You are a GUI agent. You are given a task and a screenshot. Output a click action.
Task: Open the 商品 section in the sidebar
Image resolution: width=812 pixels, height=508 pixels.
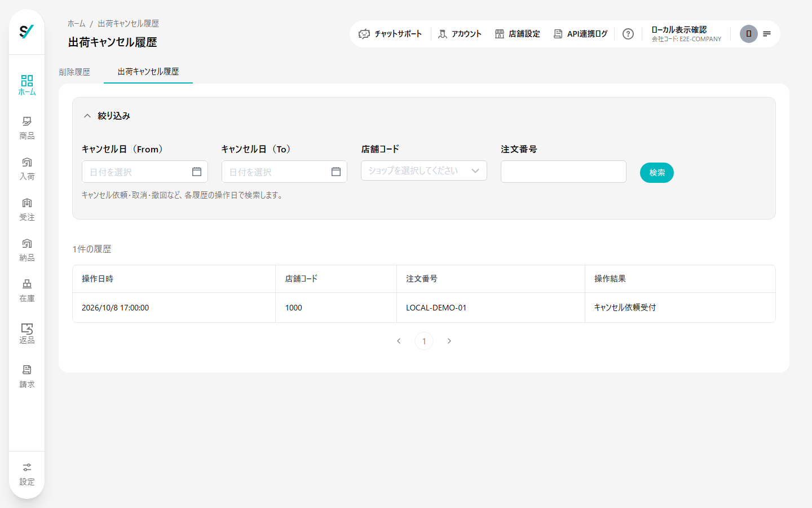27,128
